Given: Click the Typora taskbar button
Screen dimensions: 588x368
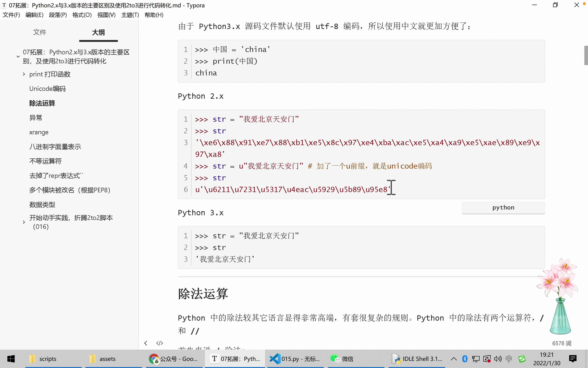Looking at the screenshot, I should pos(235,359).
